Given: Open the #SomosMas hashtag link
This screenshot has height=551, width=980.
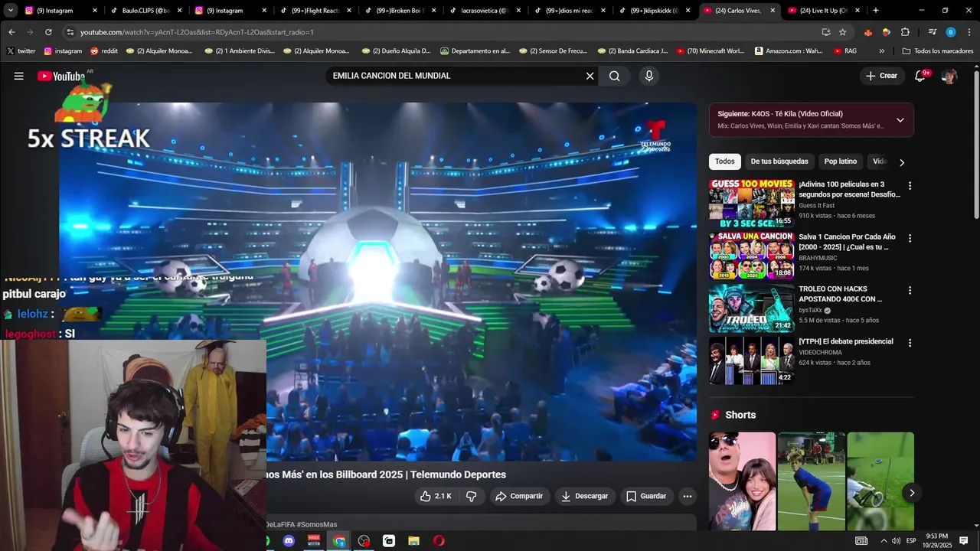Looking at the screenshot, I should (x=317, y=524).
